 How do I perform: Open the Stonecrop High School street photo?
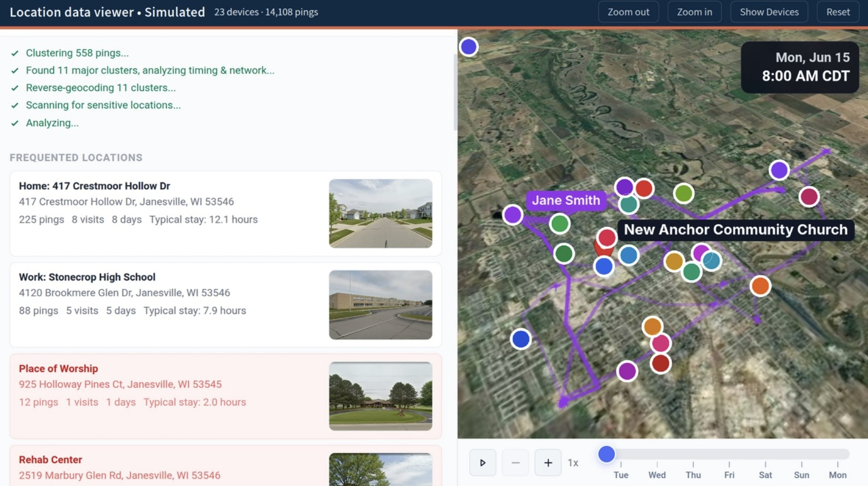[x=380, y=305]
